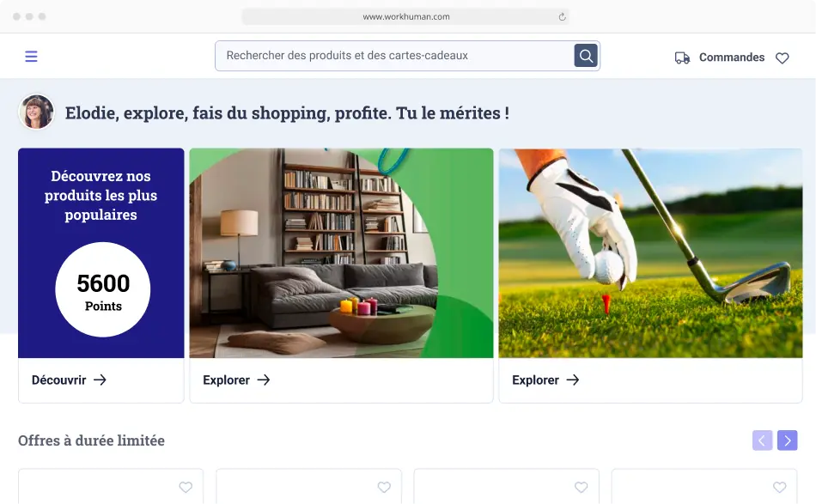This screenshot has height=504, width=816.
Task: Reload page via browser refresh icon
Action: [562, 16]
